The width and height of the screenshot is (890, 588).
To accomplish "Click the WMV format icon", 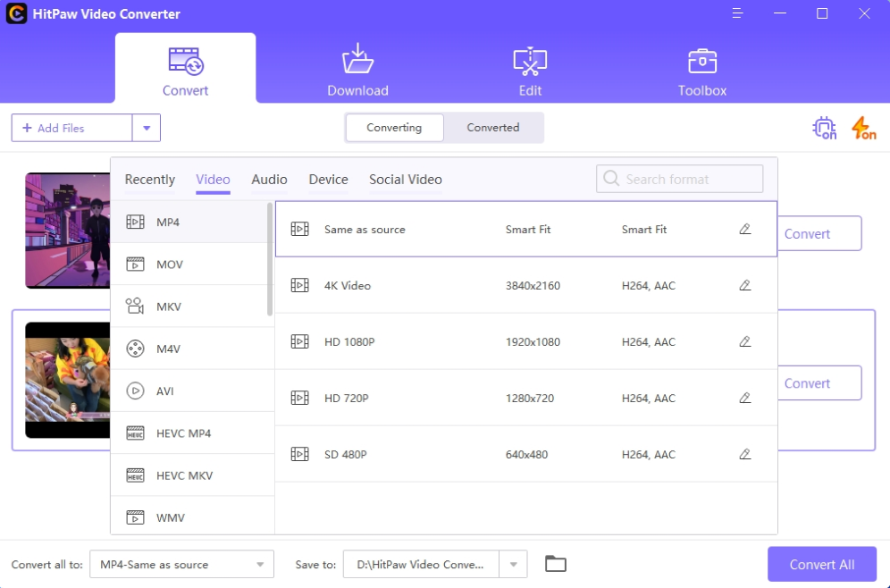I will pos(135,517).
